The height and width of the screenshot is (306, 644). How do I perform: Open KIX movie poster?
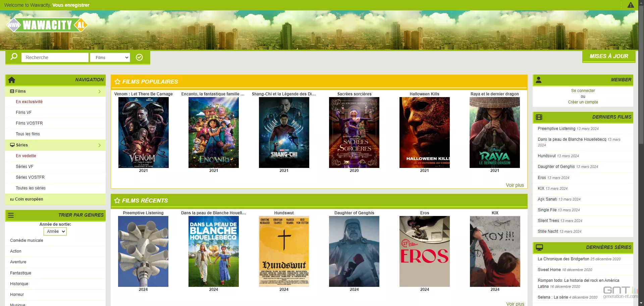pos(495,252)
